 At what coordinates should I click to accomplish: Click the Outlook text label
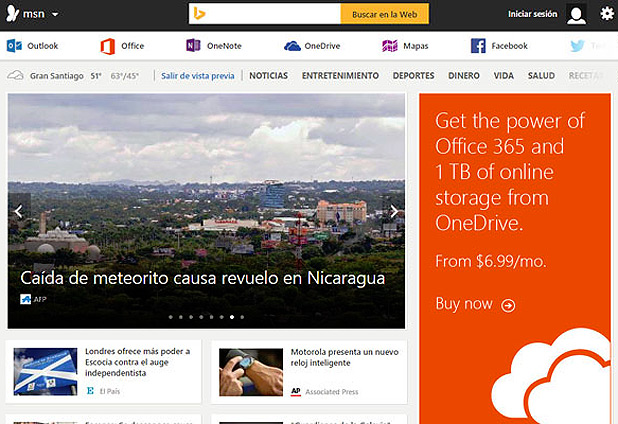pyautogui.click(x=43, y=46)
